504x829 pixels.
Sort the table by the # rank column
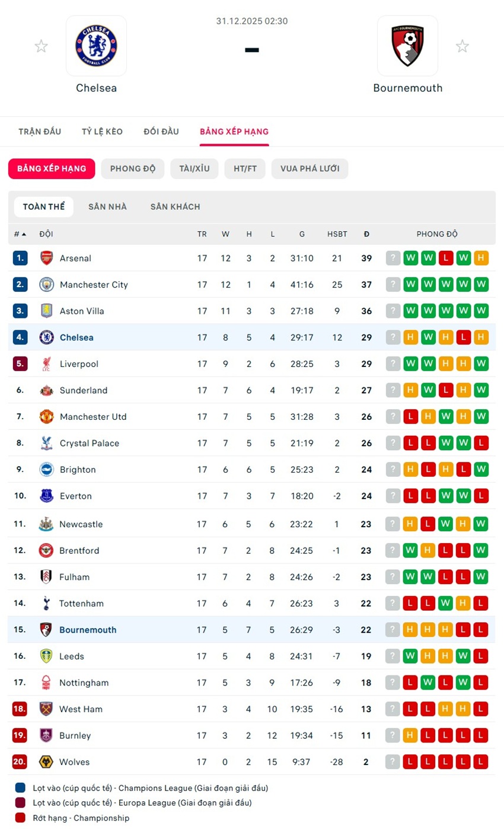20,234
